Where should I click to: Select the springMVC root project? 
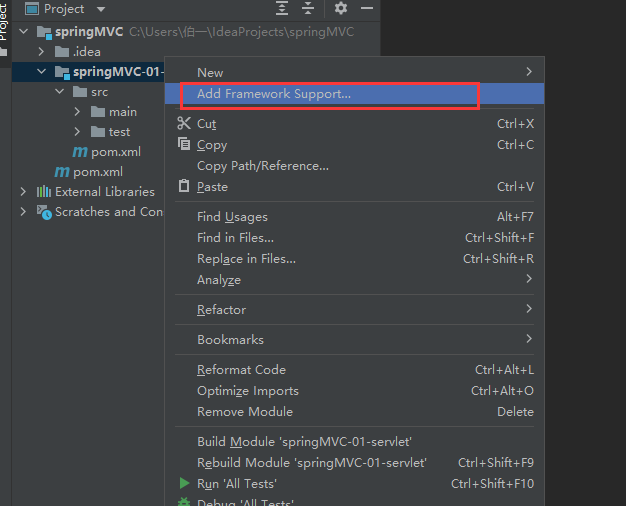89,32
